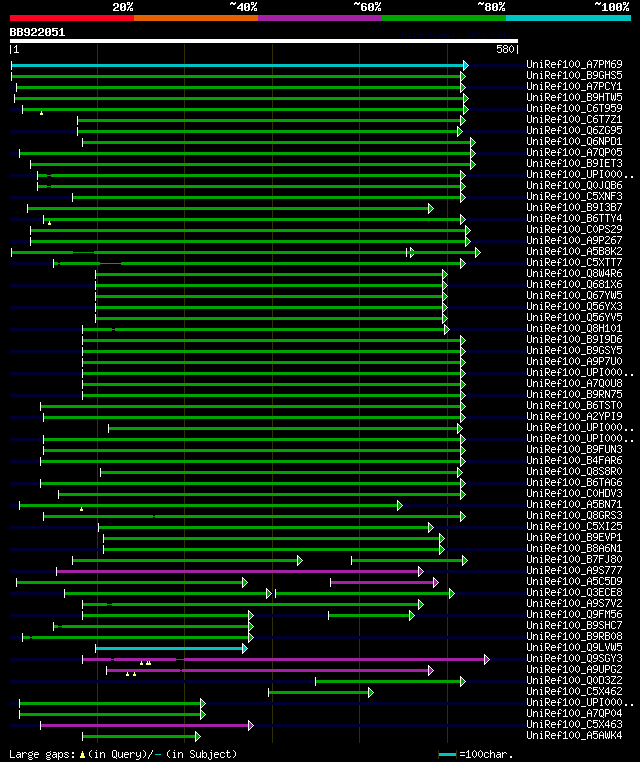This screenshot has height=762, width=640.
Task: Choose the UniRef100_Q8W4R6 hit name
Action: (574, 273)
